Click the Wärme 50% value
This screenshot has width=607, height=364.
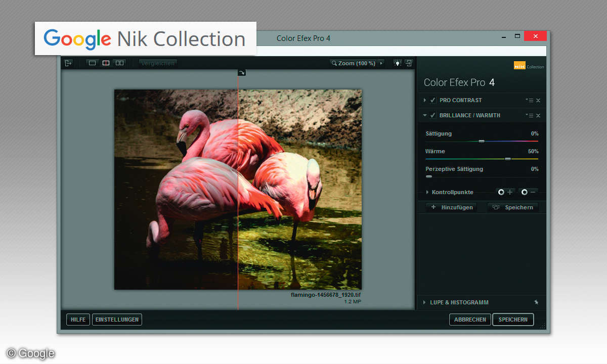[x=533, y=152]
